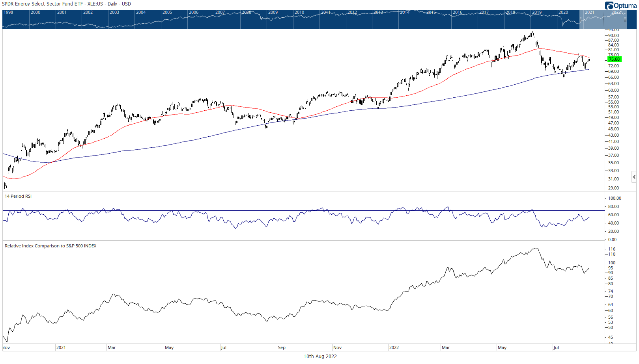The width and height of the screenshot is (639, 364).
Task: Click the Sep label on the date axis
Action: tap(282, 347)
